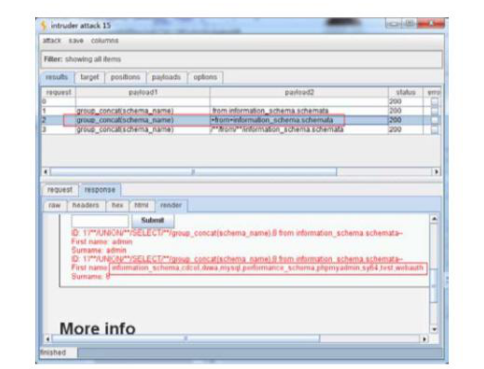Open the hex view tab

(117, 205)
